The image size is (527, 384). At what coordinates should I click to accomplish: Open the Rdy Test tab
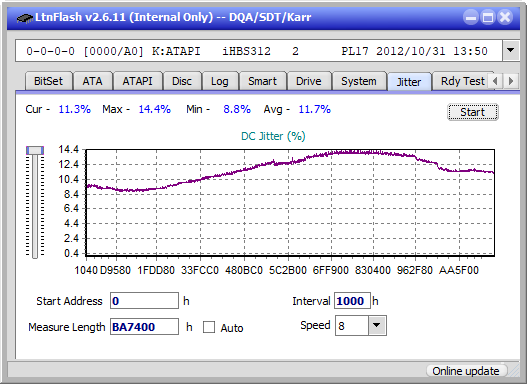462,81
